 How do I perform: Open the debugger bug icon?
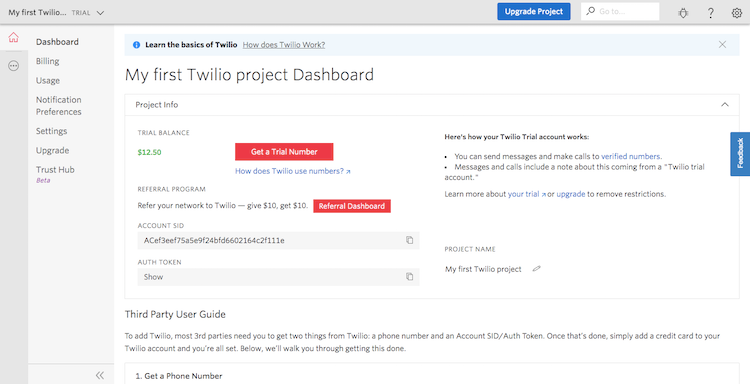click(683, 13)
